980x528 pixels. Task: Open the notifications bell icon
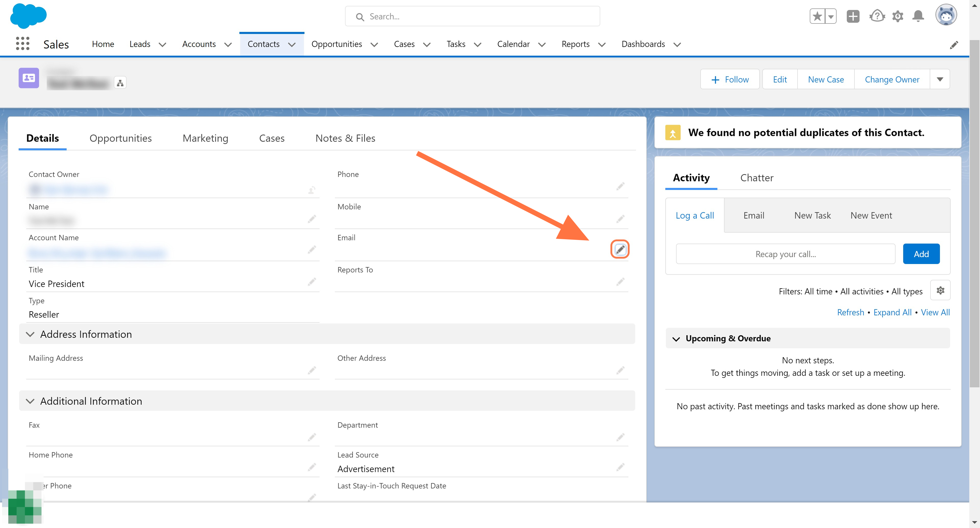918,16
